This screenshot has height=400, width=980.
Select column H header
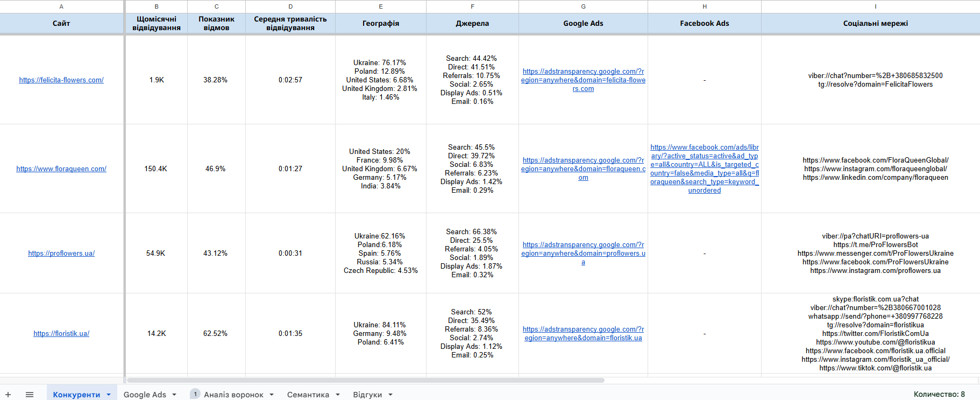tap(705, 6)
